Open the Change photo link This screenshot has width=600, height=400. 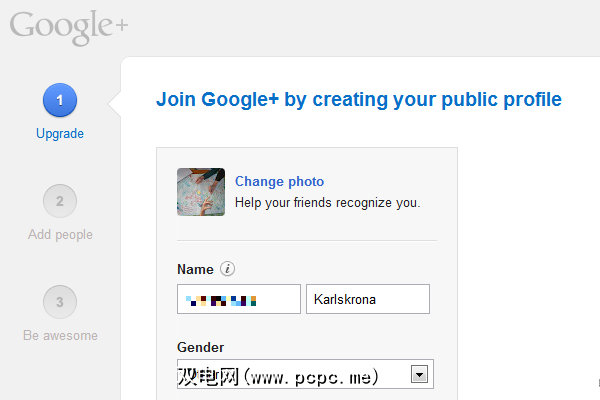(279, 182)
